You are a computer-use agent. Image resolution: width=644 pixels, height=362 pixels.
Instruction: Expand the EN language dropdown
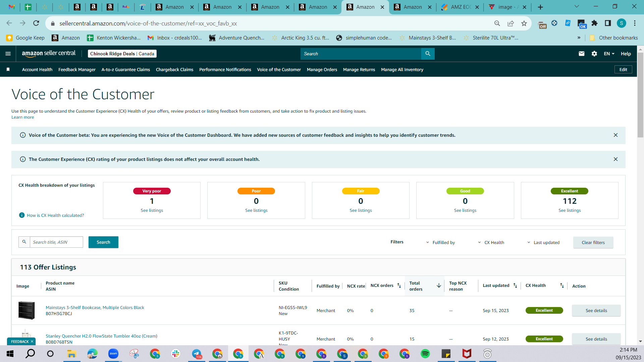[609, 54]
